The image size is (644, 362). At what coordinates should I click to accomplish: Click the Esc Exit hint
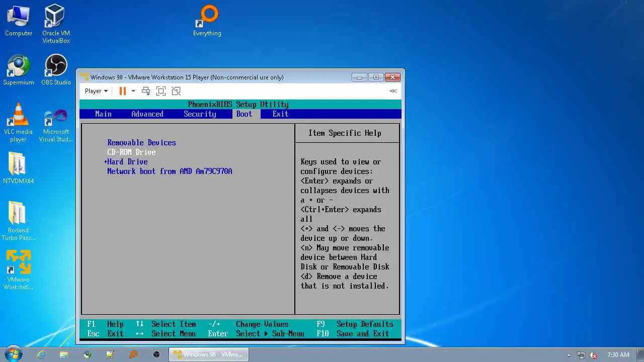(105, 334)
